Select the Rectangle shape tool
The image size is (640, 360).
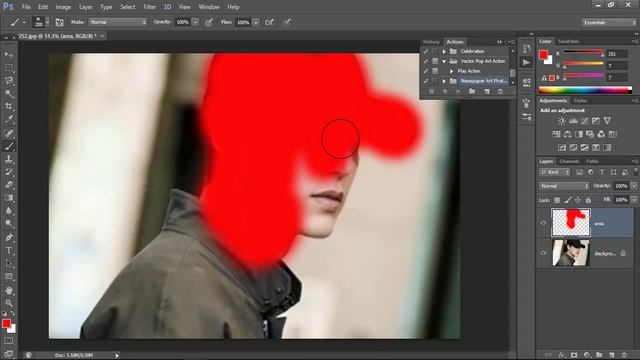point(9,277)
